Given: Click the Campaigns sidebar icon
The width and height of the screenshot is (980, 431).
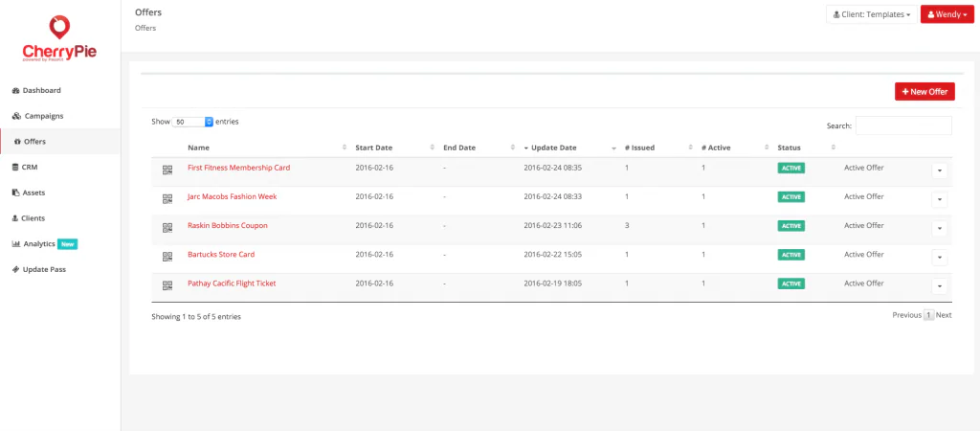Looking at the screenshot, I should click(x=16, y=116).
